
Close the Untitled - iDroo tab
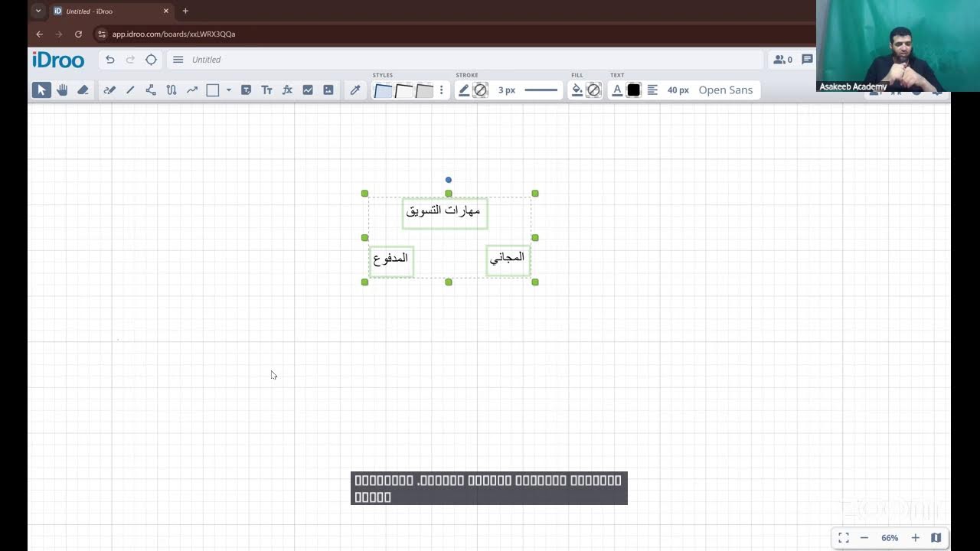(x=165, y=11)
